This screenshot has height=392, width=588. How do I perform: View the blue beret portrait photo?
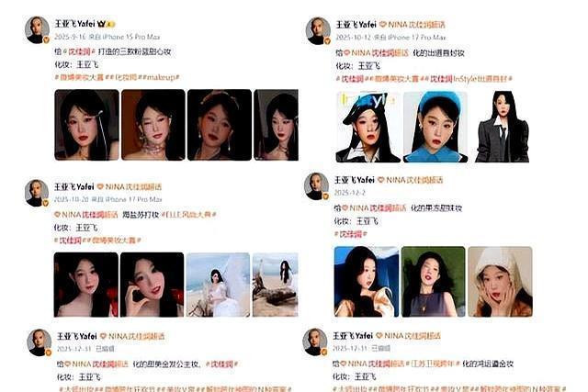point(435,127)
